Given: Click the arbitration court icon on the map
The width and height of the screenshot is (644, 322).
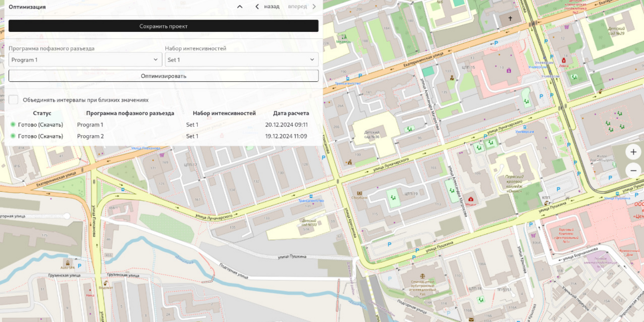Looking at the screenshot, I should 422,276.
